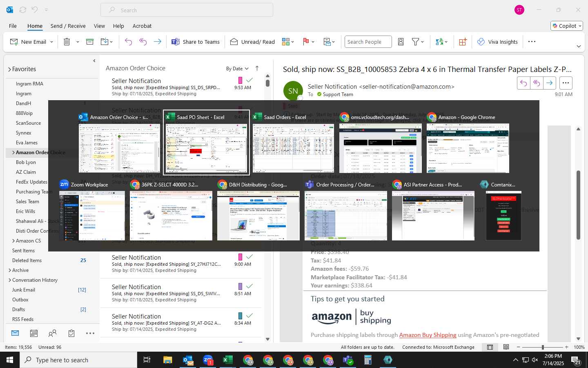Open the Help tab

pos(118,26)
